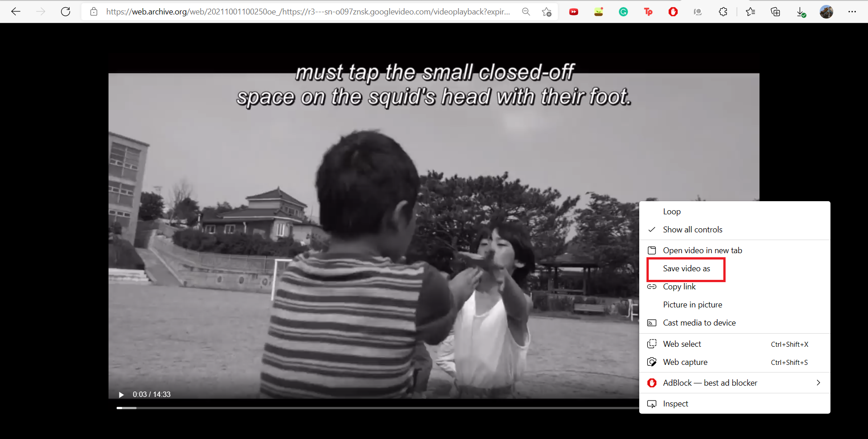Open the zoom magnifier in address bar
This screenshot has height=439, width=868.
pos(526,12)
